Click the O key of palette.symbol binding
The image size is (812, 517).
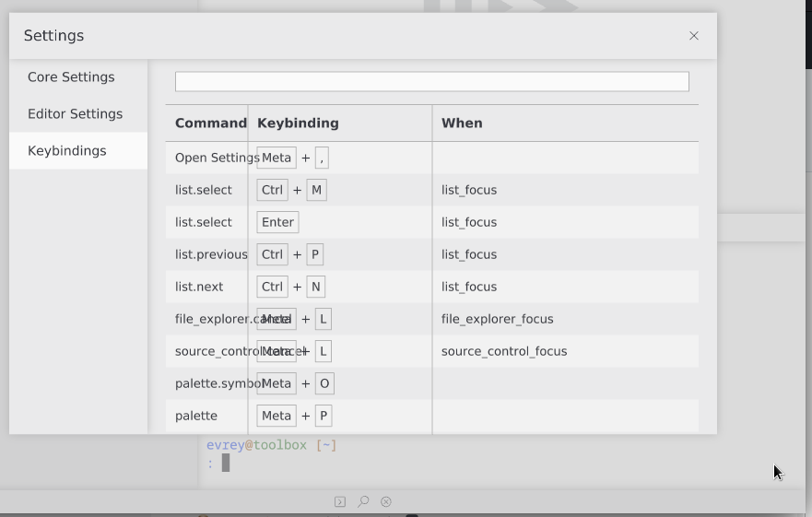(x=324, y=383)
